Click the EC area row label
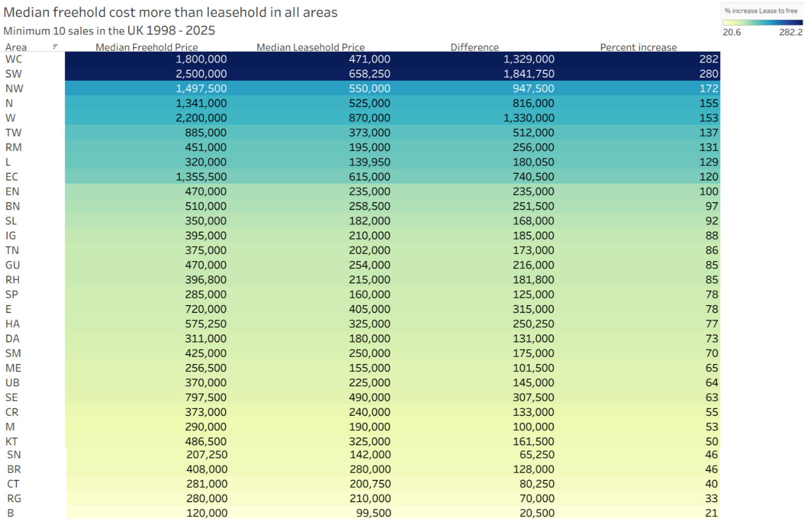Viewport: 812px width, 527px height. point(11,176)
